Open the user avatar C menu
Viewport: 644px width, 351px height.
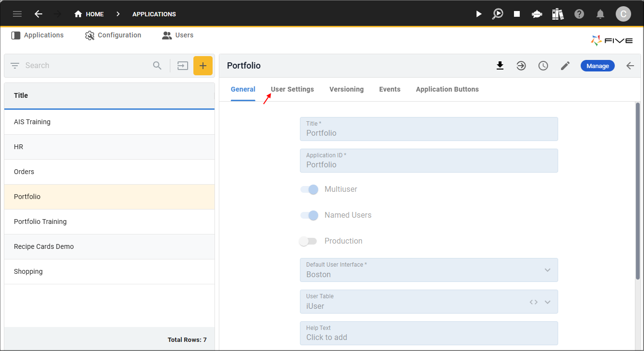(623, 14)
